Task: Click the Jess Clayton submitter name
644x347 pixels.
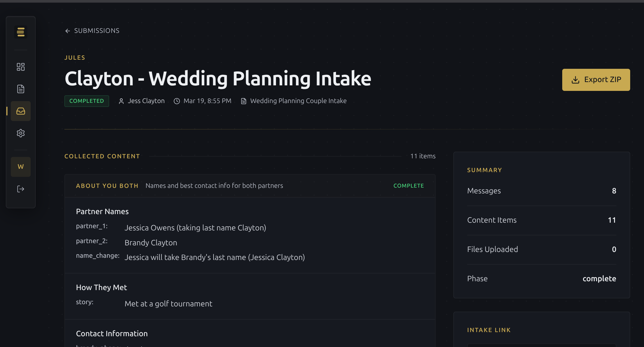Action: [146, 101]
